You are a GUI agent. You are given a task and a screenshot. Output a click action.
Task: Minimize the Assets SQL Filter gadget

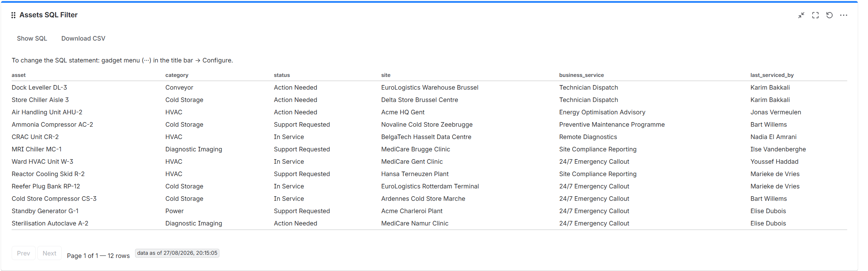[801, 15]
